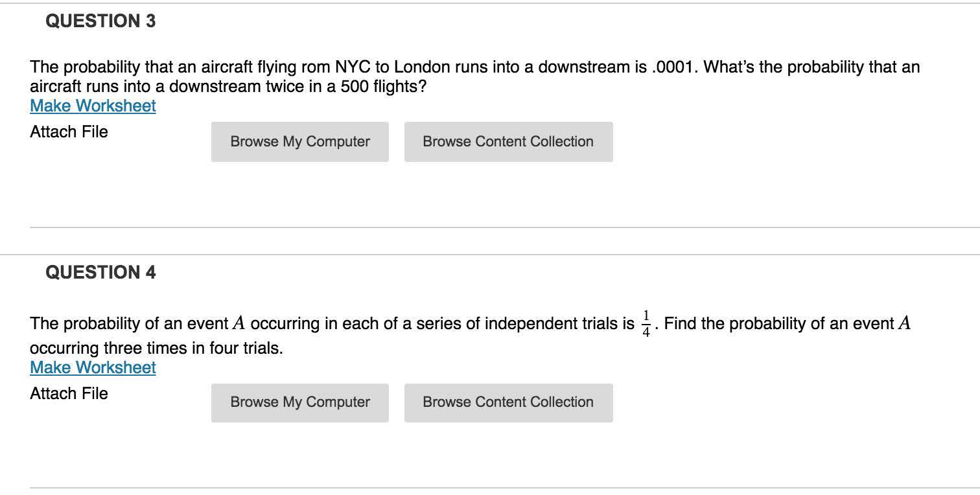
Task: Click the word "aircraft" starting Question 3's second line
Action: point(55,87)
